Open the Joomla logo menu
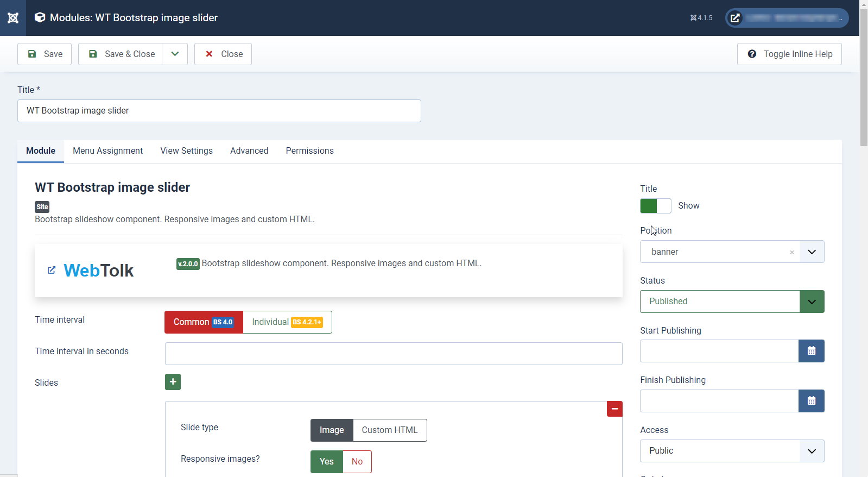Viewport: 868px width, 477px height. (x=13, y=18)
